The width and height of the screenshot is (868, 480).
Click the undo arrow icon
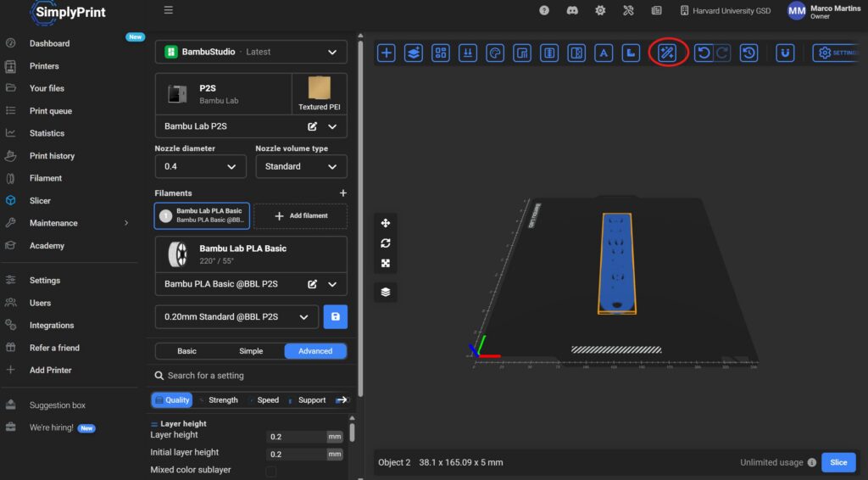coord(703,53)
